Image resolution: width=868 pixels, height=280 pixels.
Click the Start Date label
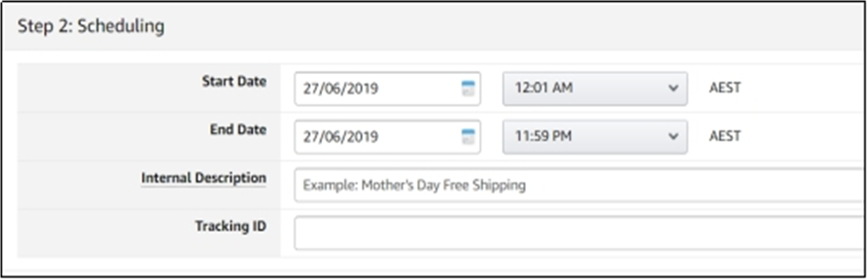tap(234, 81)
